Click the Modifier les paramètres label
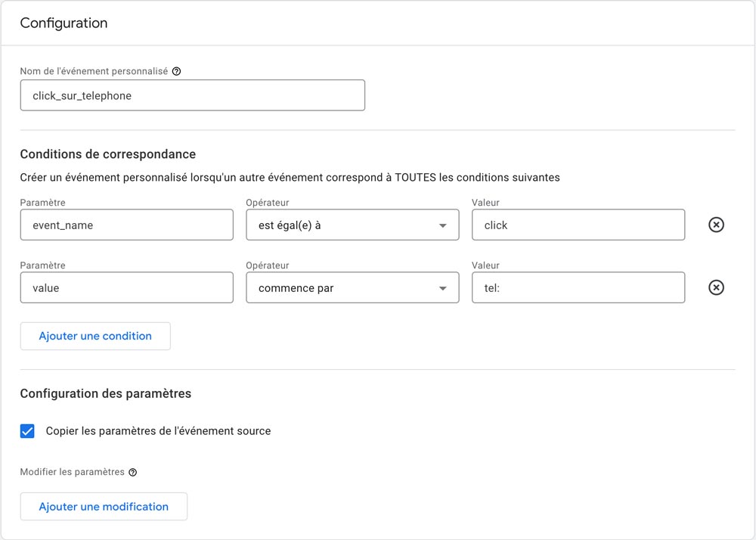 point(73,472)
